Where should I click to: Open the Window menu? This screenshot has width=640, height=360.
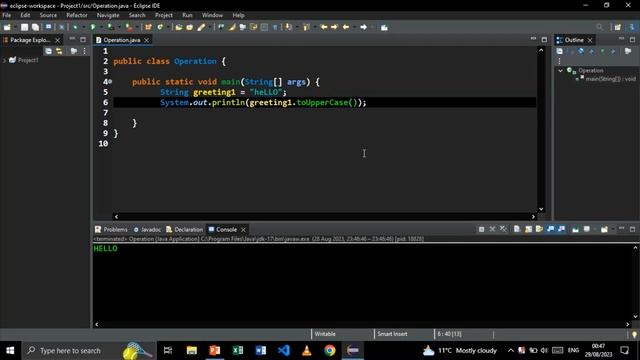(x=212, y=15)
